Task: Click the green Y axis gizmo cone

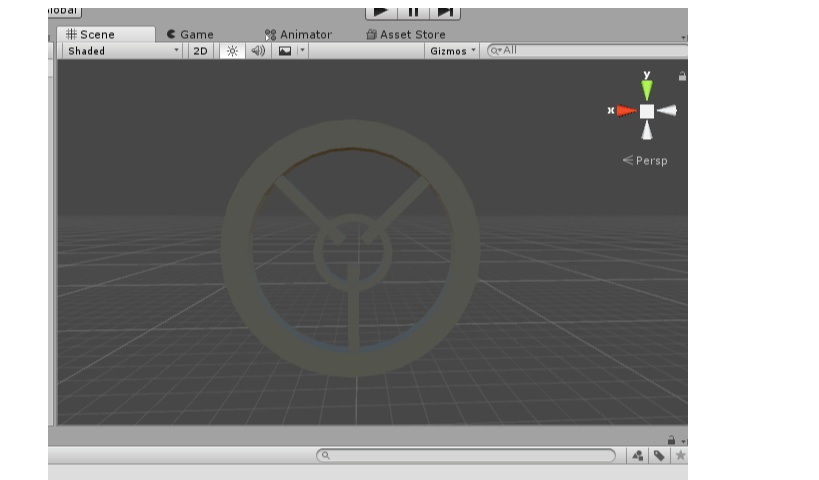Action: tap(647, 89)
